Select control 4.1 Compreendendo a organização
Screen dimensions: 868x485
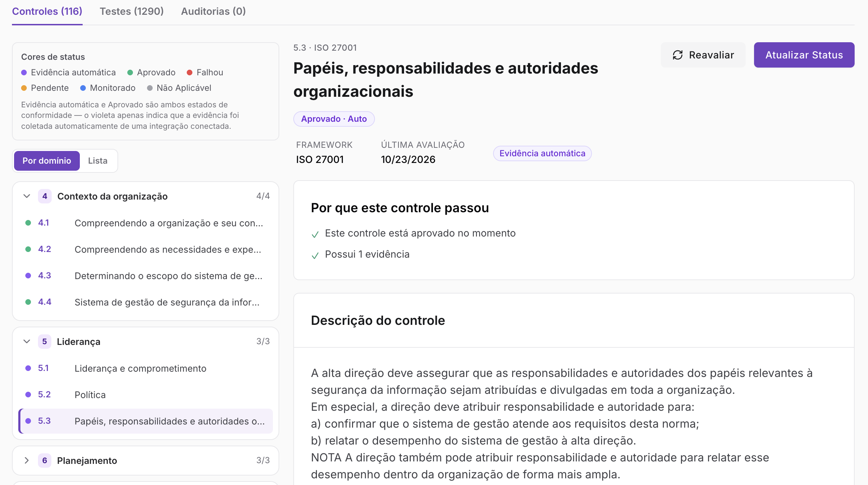pyautogui.click(x=146, y=223)
